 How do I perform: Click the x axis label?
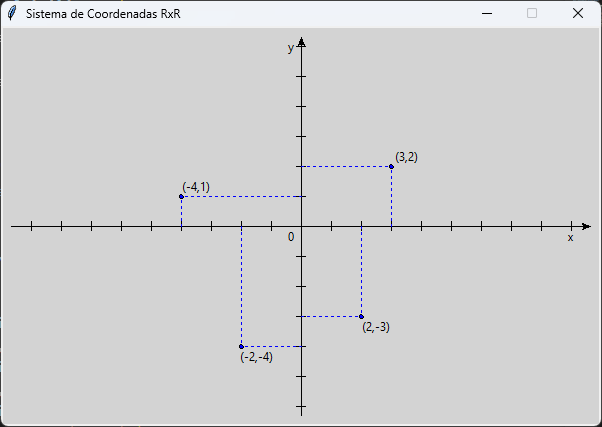point(571,238)
